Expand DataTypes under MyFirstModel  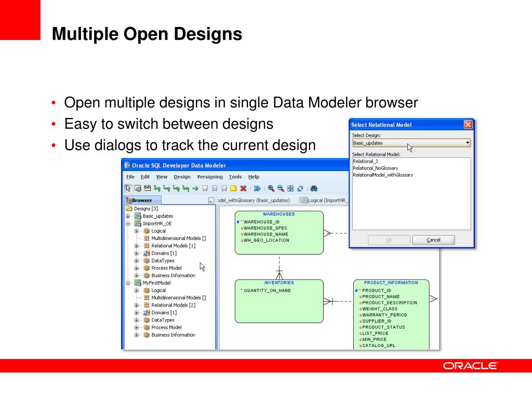point(137,320)
